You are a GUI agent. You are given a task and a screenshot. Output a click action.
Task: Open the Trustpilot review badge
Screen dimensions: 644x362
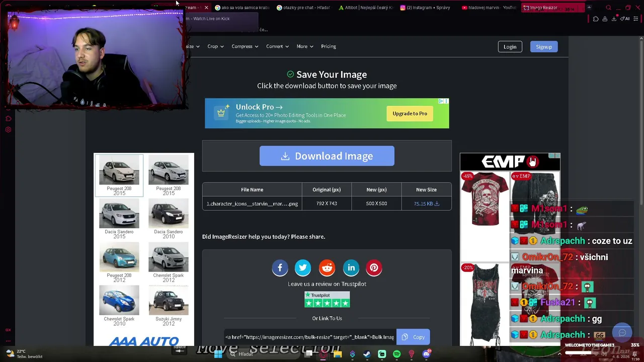point(327,300)
